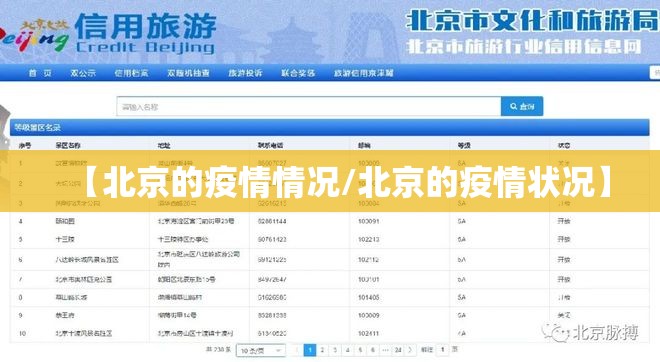Expand the 10条/页 page size dropdown
This screenshot has height=362, width=660.
tap(261, 350)
